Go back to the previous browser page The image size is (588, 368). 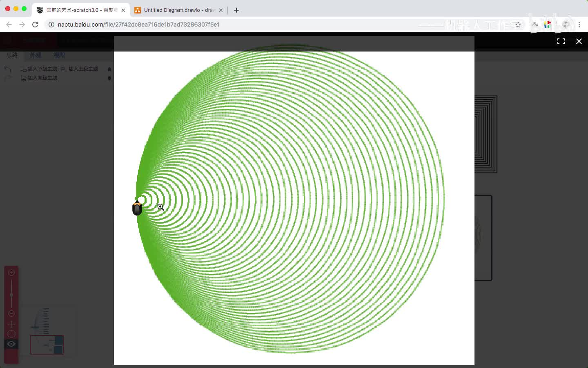(9, 25)
